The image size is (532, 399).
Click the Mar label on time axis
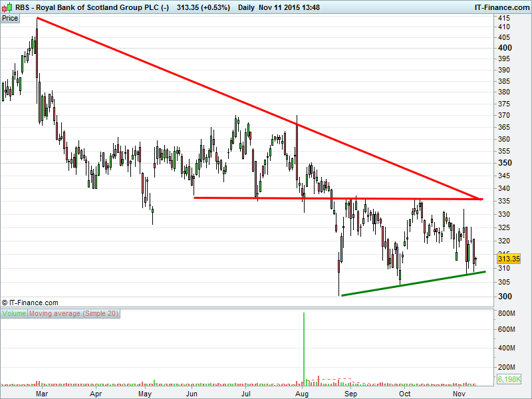point(41,393)
